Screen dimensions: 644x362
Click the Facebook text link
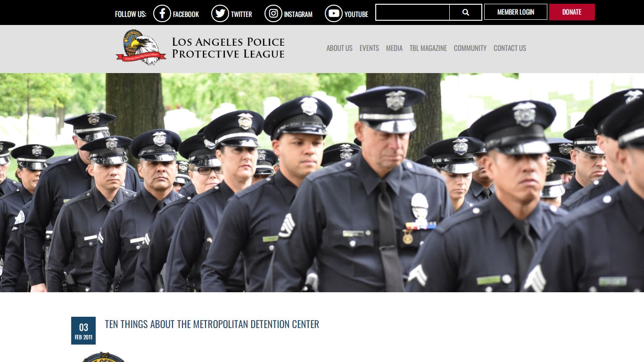point(186,14)
